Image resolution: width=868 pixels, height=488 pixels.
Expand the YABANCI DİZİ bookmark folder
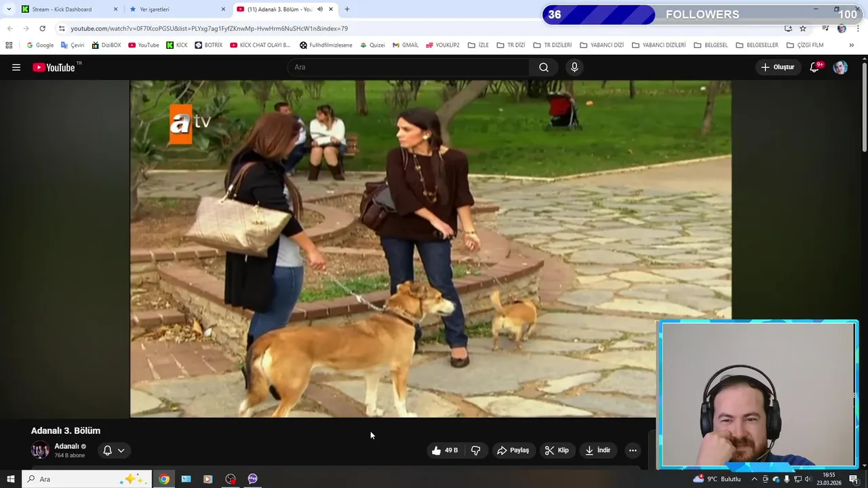[x=601, y=45]
